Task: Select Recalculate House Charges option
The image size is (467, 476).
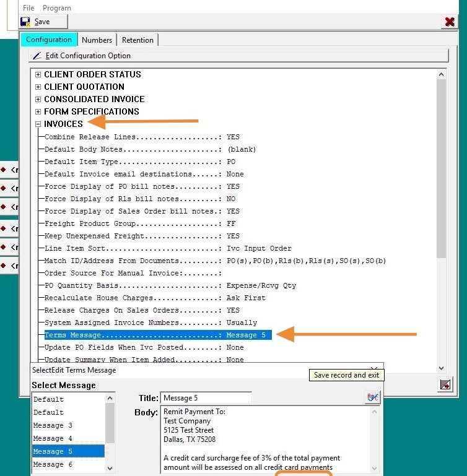Action: click(155, 298)
